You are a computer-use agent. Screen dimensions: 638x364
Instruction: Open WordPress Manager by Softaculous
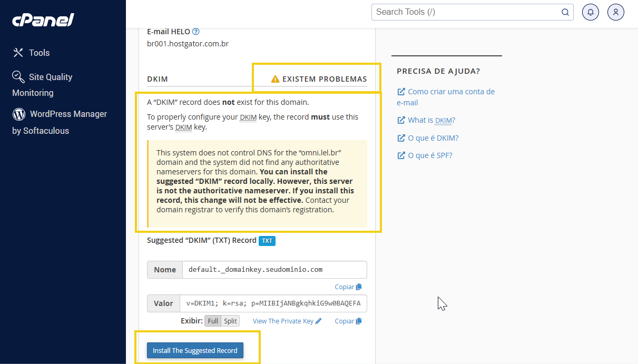click(x=60, y=122)
